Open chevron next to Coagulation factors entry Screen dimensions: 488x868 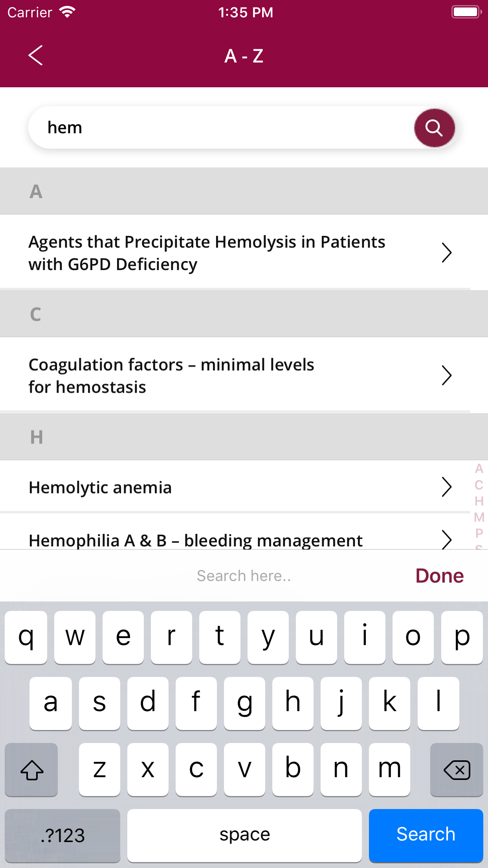[x=446, y=375]
